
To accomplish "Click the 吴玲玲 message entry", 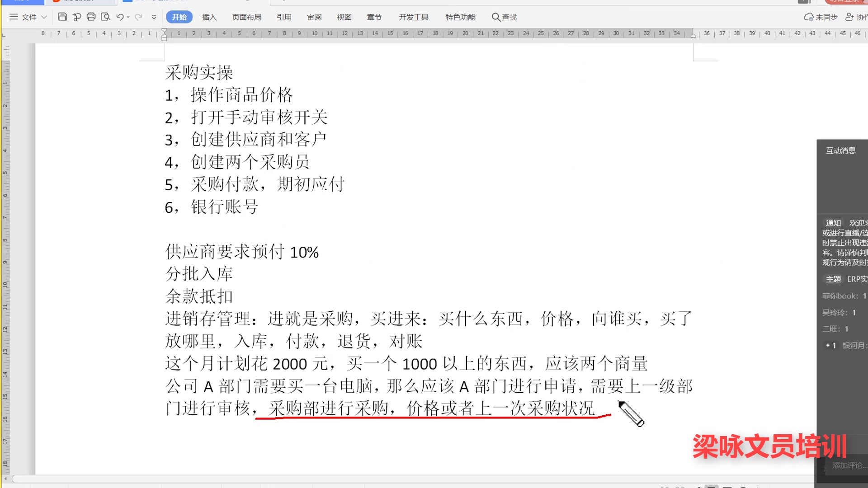I will (x=840, y=313).
